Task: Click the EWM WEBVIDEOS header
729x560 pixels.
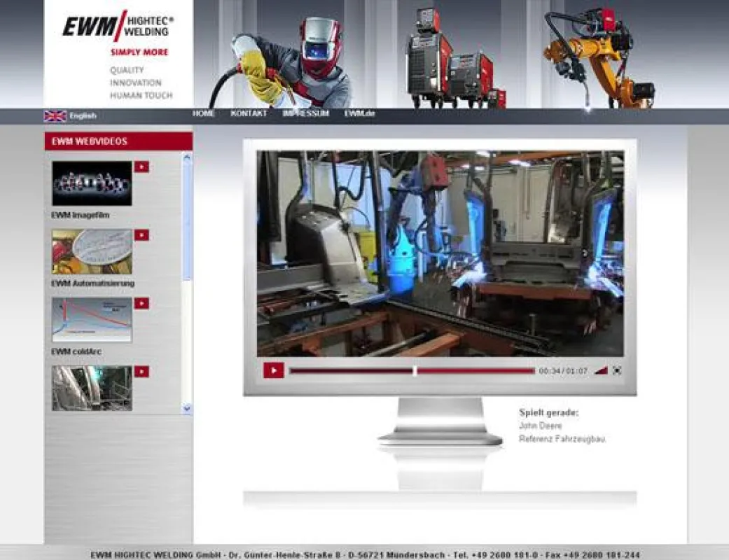Action: [118, 141]
